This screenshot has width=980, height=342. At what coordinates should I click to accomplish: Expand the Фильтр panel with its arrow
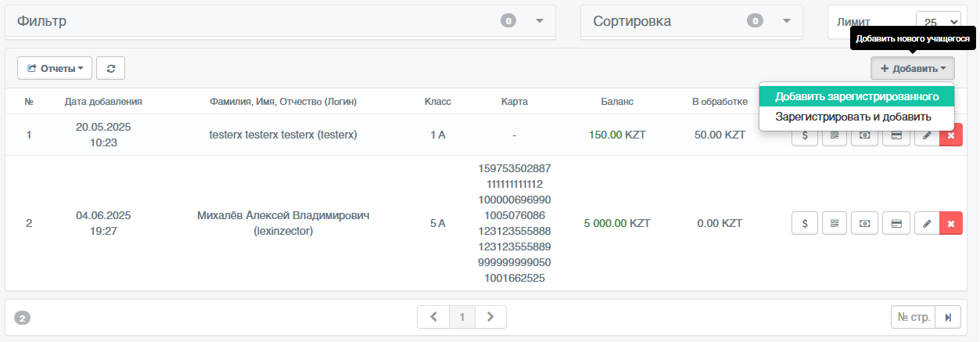click(539, 21)
